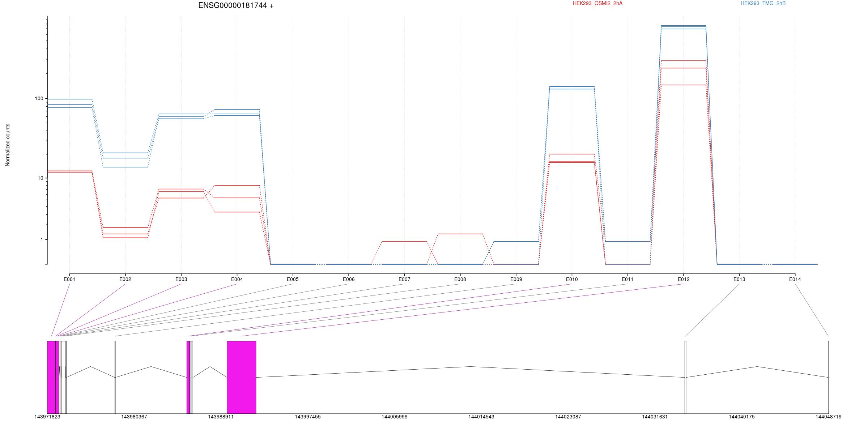868x434 pixels.
Task: Click exon label E013
Action: [739, 279]
